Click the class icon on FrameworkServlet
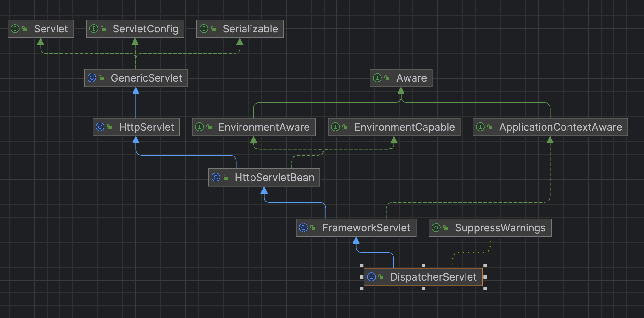 click(x=303, y=228)
